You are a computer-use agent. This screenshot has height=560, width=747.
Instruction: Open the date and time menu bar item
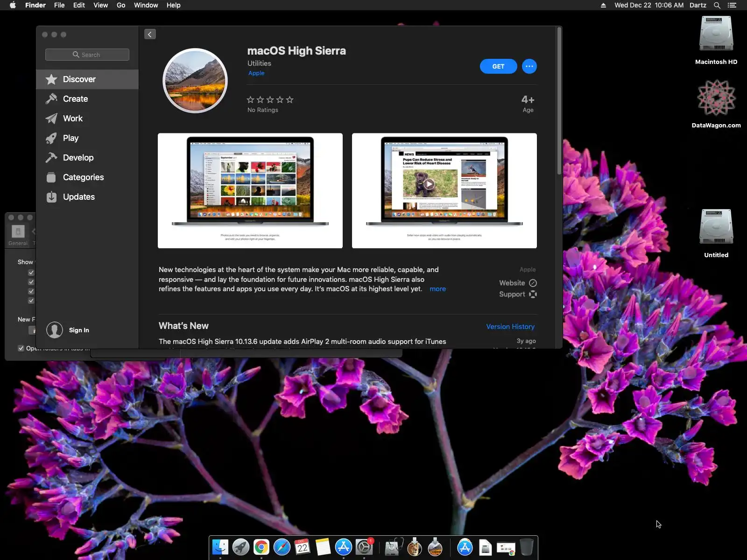coord(649,5)
